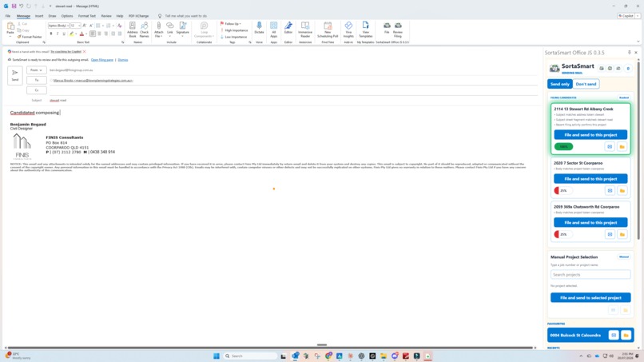Expand Basic Text dialog launcher

coord(122,42)
